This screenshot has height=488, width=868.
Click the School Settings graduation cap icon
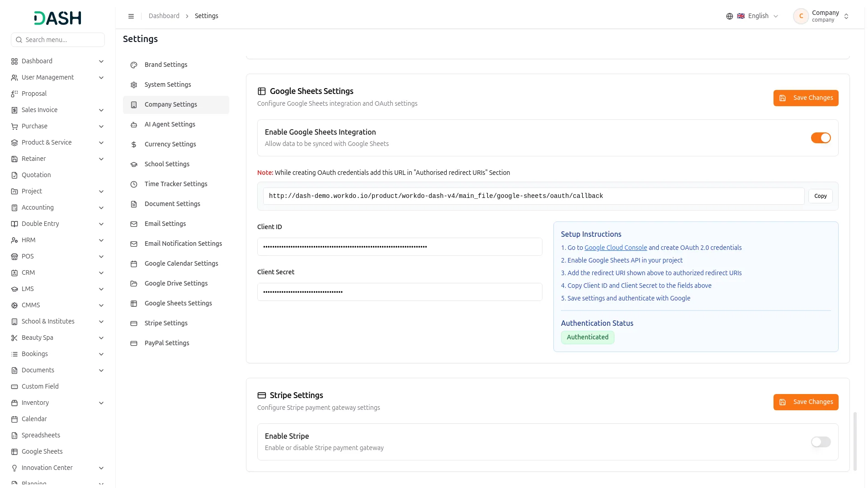click(134, 164)
